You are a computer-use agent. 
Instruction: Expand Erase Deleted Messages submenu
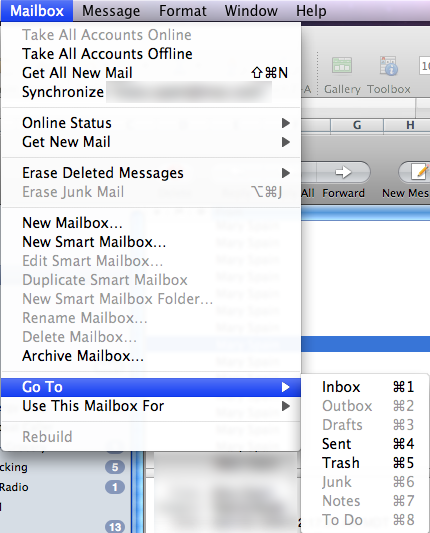click(151, 173)
